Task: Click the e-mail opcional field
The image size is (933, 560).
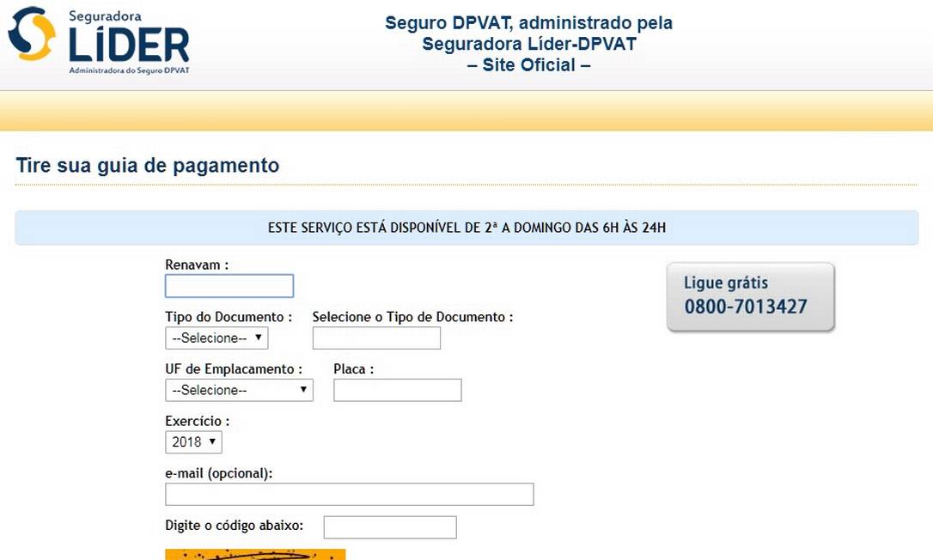Action: (348, 493)
